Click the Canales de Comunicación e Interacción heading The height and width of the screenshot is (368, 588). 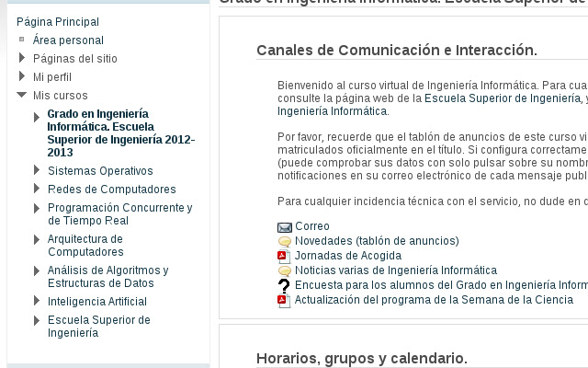pyautogui.click(x=397, y=50)
